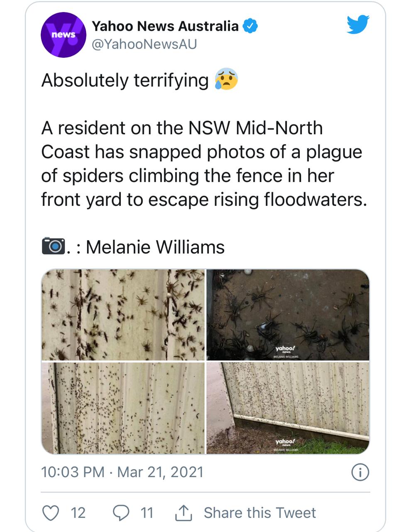Click the blue verified badge
This screenshot has width=411, height=532.
tap(250, 26)
